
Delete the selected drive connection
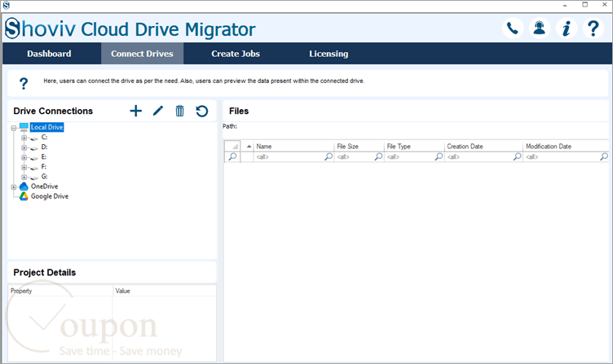click(x=179, y=111)
